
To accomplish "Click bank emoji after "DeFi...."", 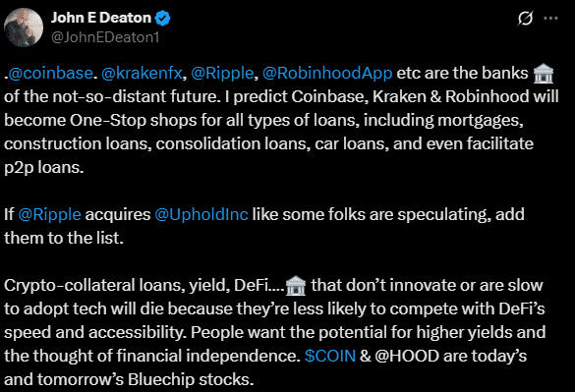I will click(x=296, y=285).
